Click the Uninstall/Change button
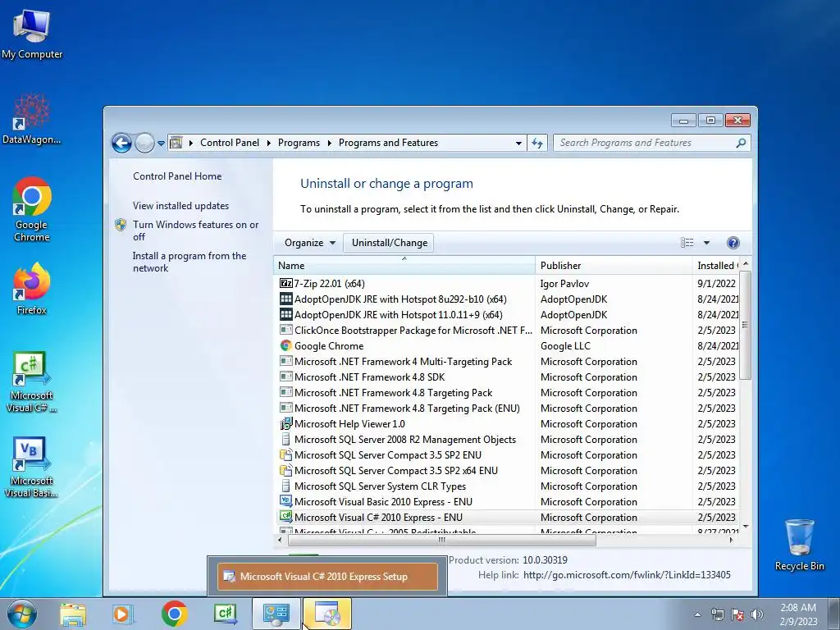840x630 pixels. (390, 243)
